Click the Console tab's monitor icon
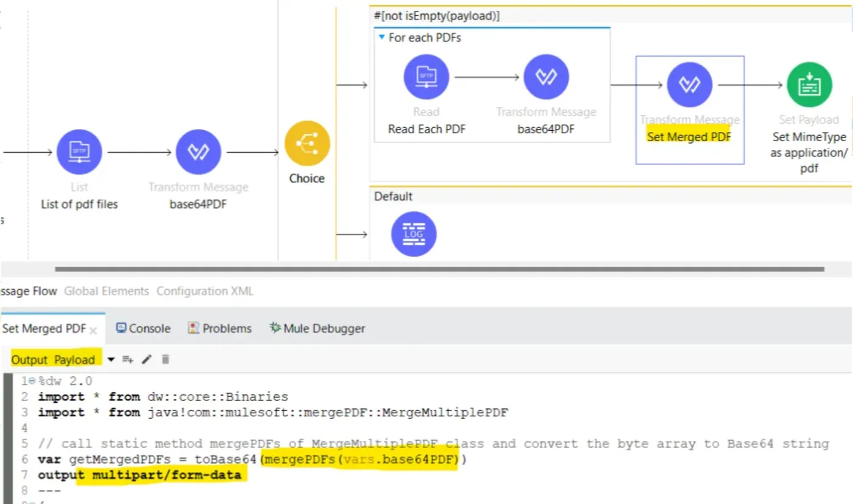 [x=121, y=328]
